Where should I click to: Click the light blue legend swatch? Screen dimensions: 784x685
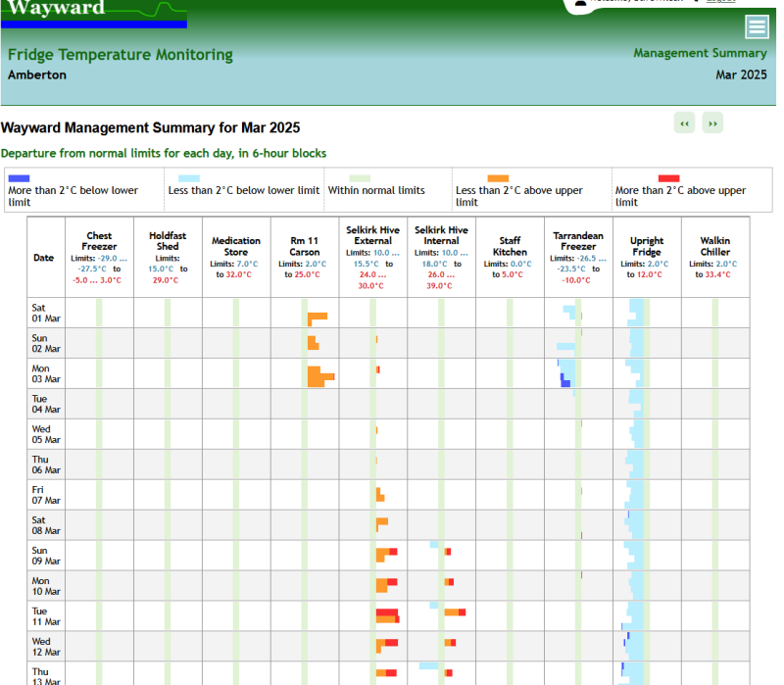[189, 178]
